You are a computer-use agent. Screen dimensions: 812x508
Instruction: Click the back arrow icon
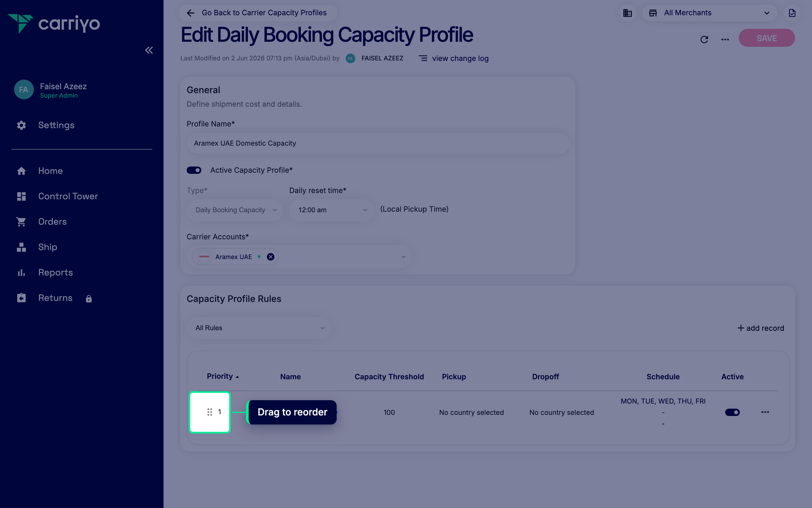pos(191,13)
